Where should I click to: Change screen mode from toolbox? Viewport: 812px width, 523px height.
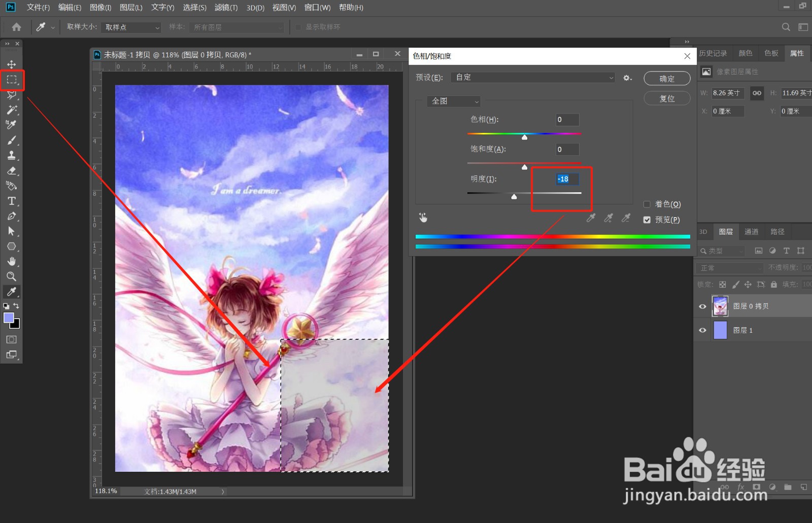(x=11, y=355)
